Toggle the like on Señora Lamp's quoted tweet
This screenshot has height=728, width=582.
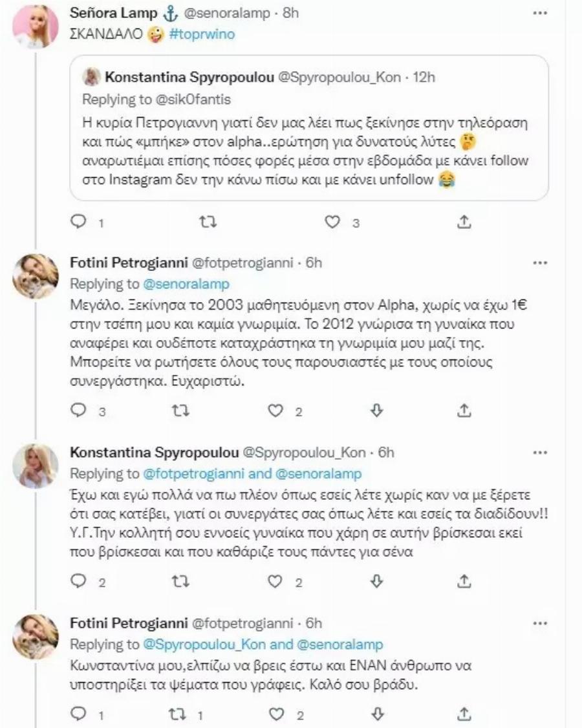pyautogui.click(x=332, y=223)
